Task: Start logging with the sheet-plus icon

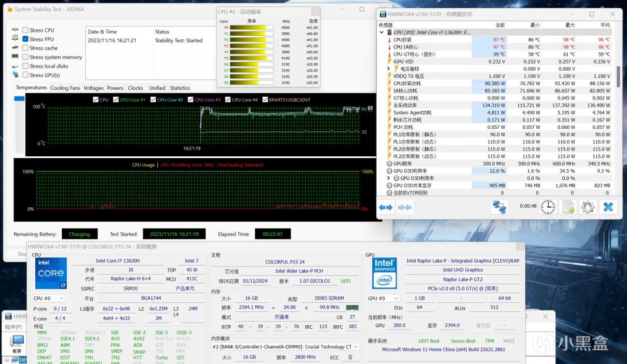Action: pyautogui.click(x=568, y=207)
